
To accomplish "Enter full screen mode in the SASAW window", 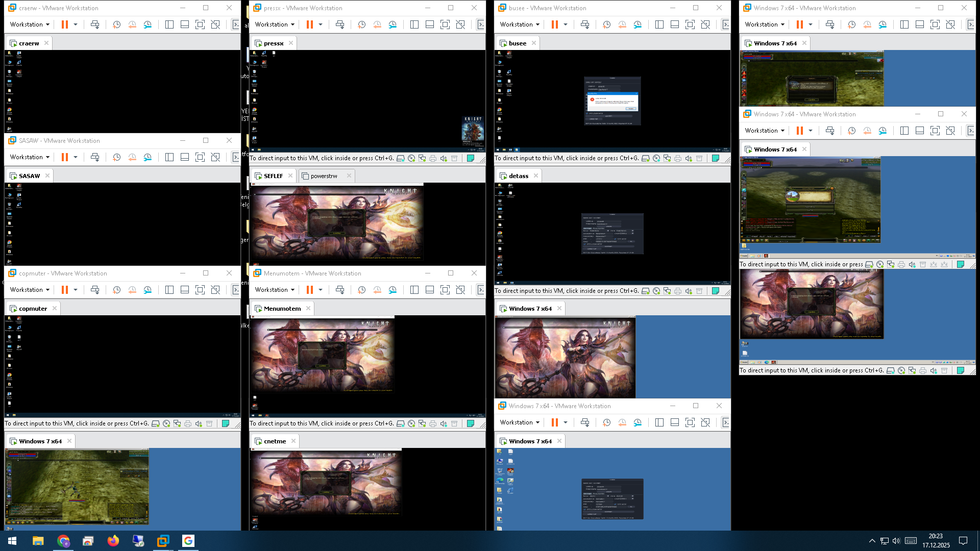I will [x=200, y=157].
